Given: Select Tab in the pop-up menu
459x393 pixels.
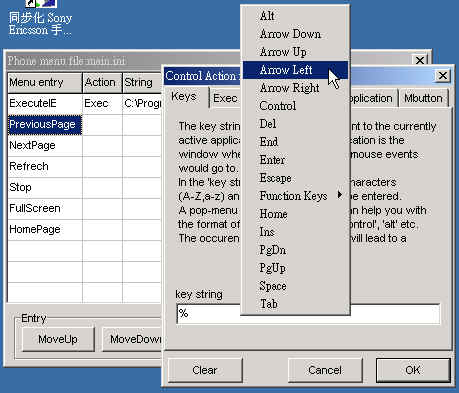Looking at the screenshot, I should [x=295, y=304].
